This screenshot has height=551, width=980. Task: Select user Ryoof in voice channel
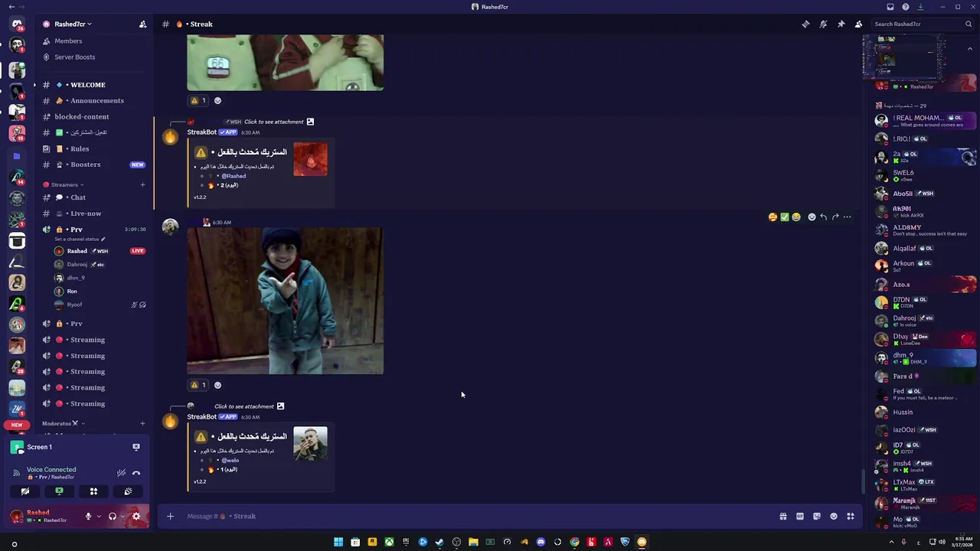pyautogui.click(x=74, y=305)
